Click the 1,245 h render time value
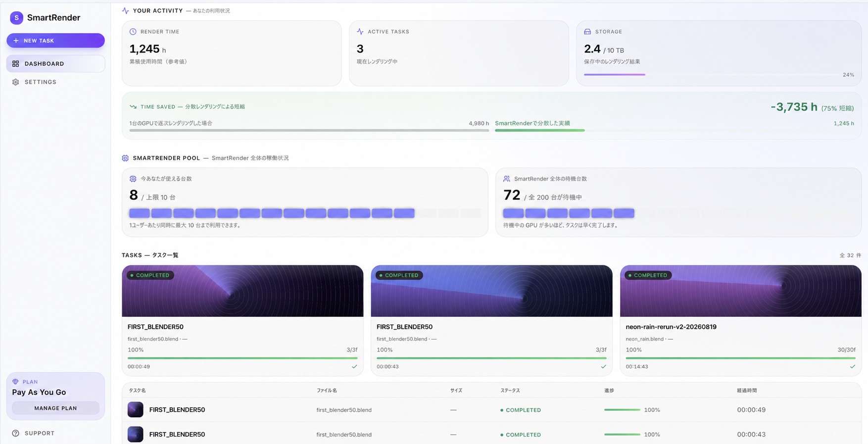 tap(147, 49)
